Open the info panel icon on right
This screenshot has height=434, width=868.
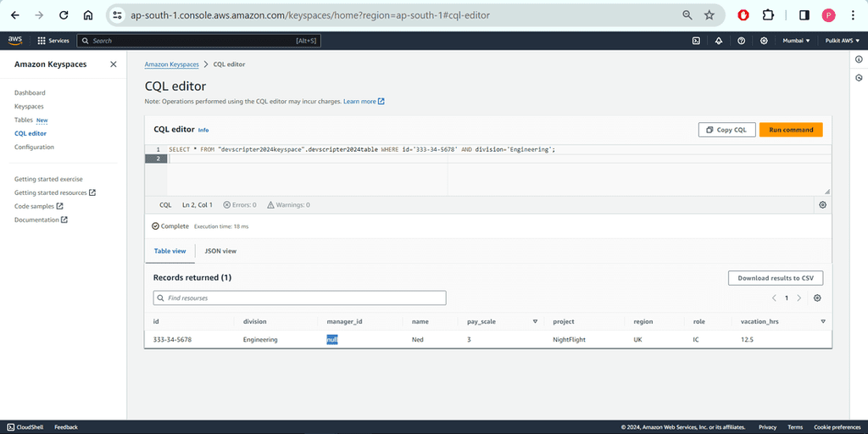[859, 59]
